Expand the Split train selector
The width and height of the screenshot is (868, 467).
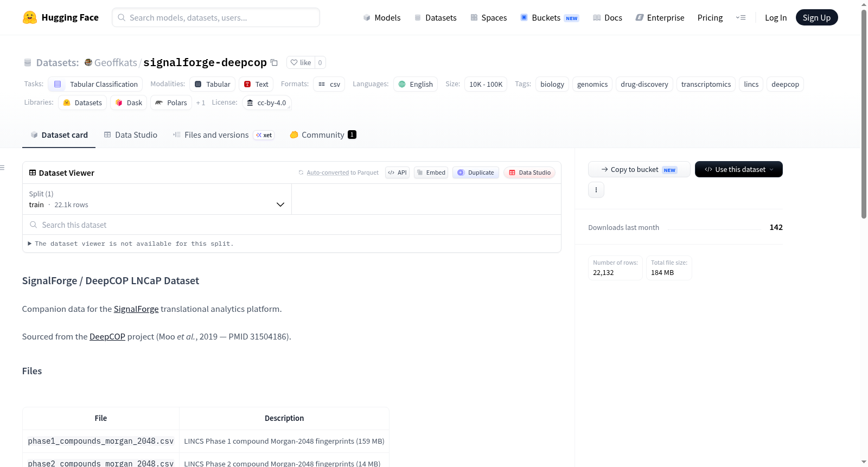tap(157, 199)
